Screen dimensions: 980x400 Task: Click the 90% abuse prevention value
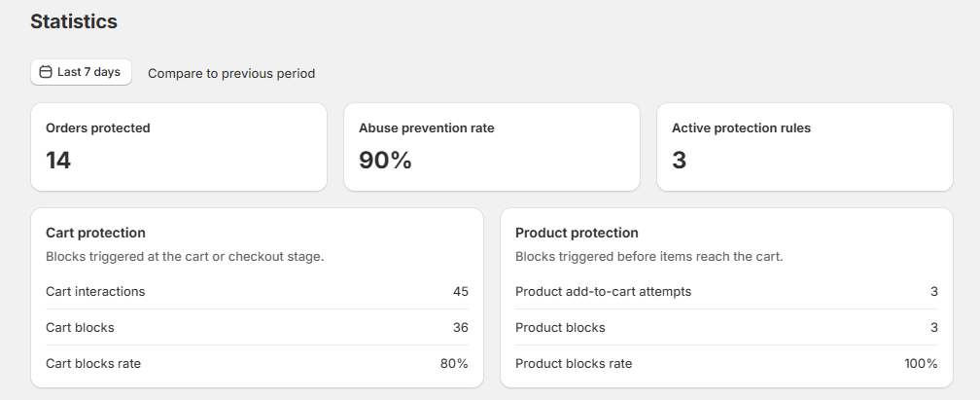(x=385, y=160)
